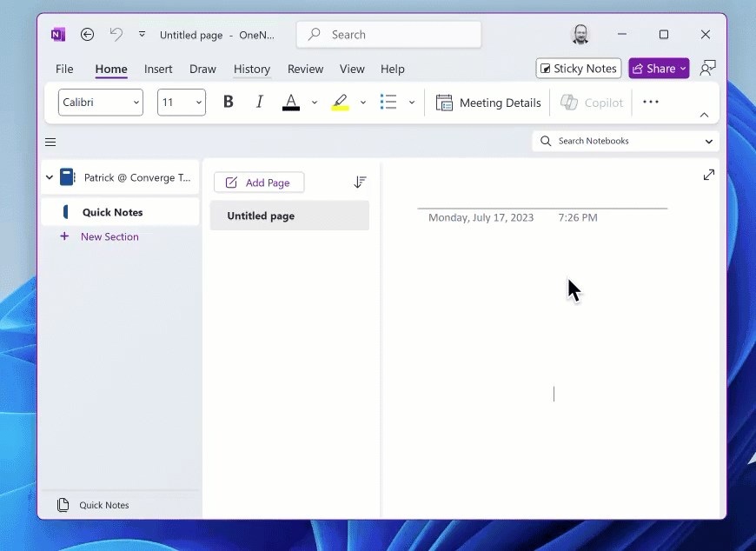Image resolution: width=756 pixels, height=551 pixels.
Task: Open the Sticky Notes panel
Action: pos(579,69)
